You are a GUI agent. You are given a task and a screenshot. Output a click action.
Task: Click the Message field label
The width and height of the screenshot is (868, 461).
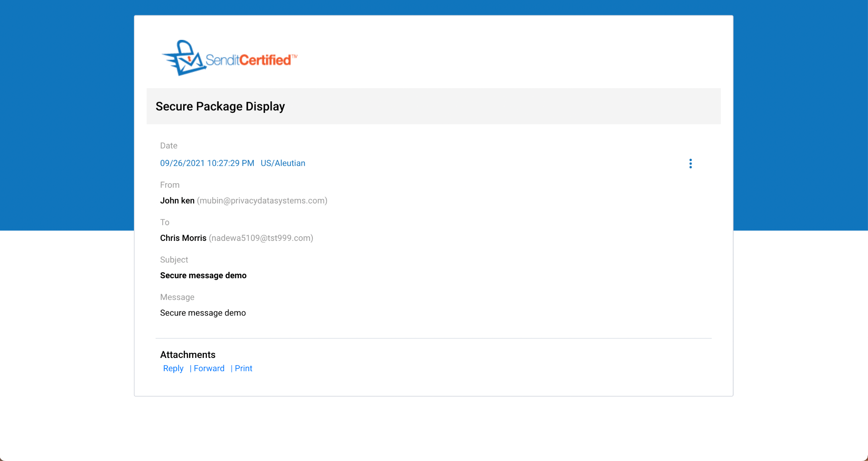click(177, 297)
